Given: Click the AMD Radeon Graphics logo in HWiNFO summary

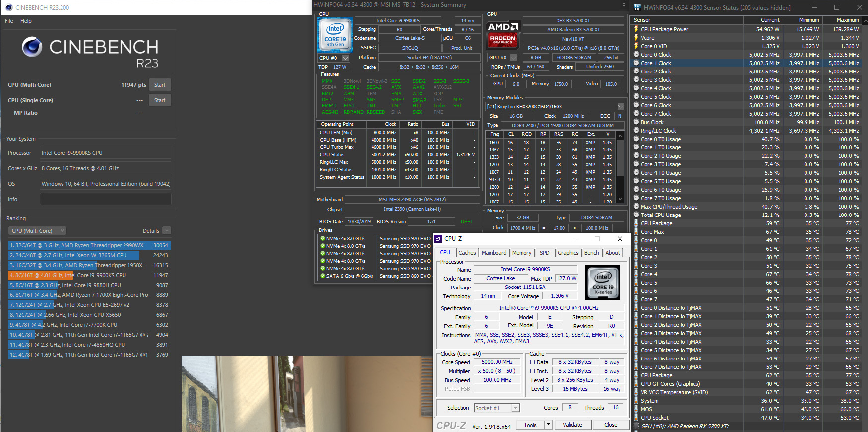Looking at the screenshot, I should [x=503, y=34].
